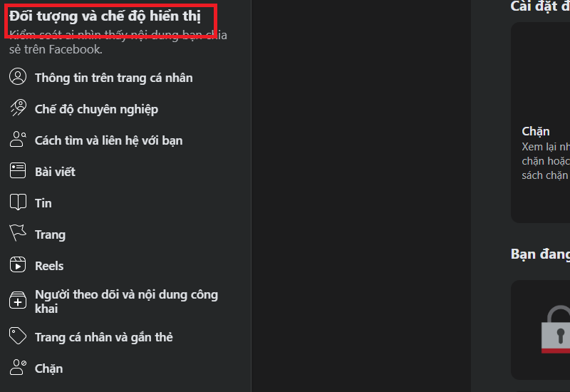
Task: Click the Reels play-clip icon
Action: (18, 264)
